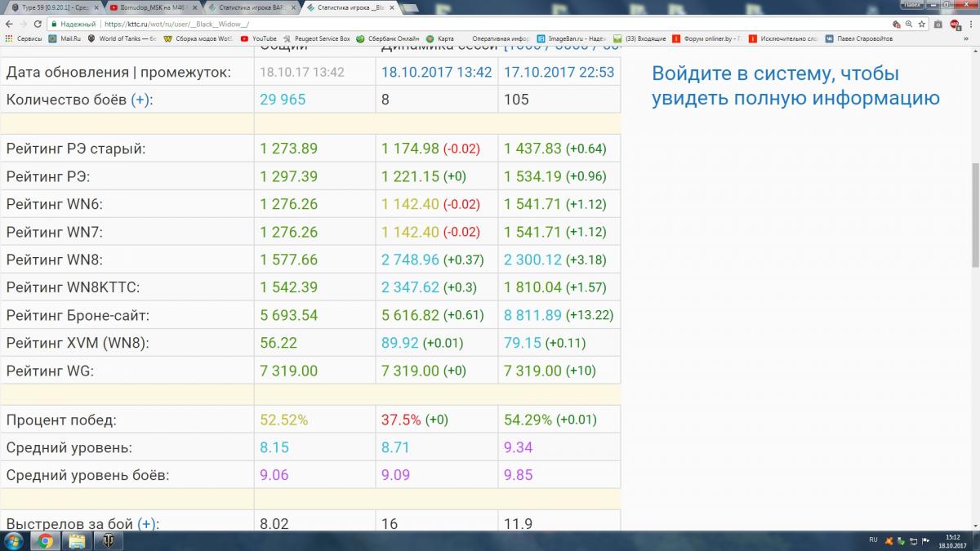Click the Средний уровень боёв value 9.85
Viewport: 980px width, 551px height.
[519, 475]
